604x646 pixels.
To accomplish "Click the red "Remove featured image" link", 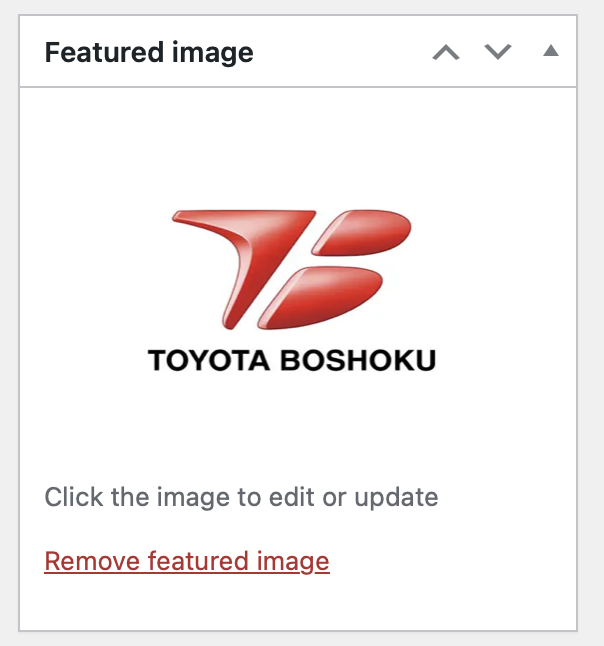I will [187, 561].
